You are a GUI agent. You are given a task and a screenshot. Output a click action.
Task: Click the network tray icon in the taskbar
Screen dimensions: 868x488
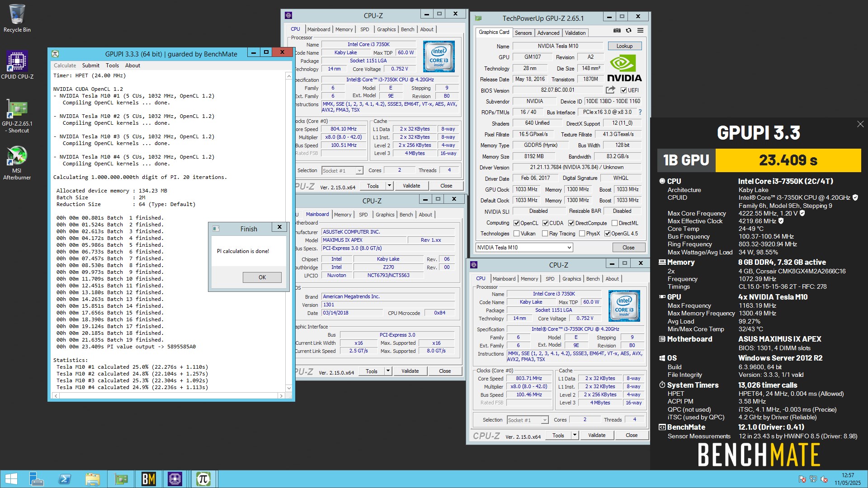[813, 479]
